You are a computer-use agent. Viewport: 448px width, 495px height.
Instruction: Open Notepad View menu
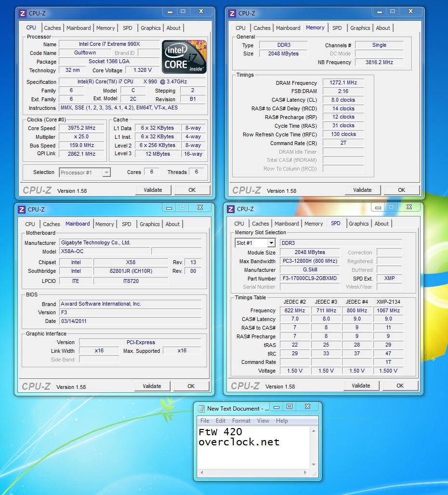[x=263, y=421]
